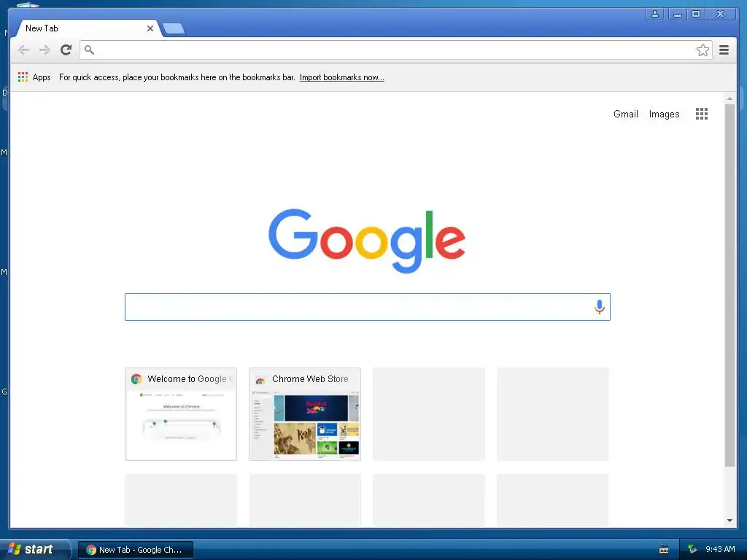
Task: Reload the current page
Action: (x=66, y=50)
